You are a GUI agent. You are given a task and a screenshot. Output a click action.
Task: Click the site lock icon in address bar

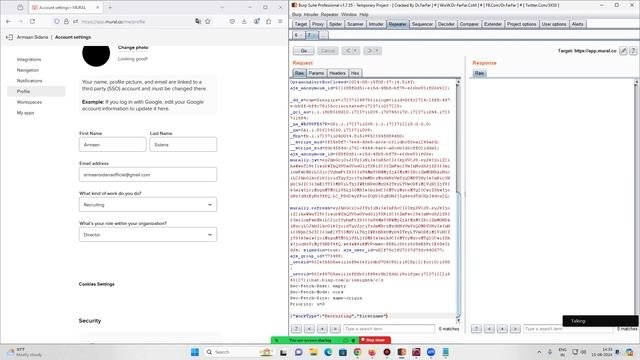pos(66,21)
